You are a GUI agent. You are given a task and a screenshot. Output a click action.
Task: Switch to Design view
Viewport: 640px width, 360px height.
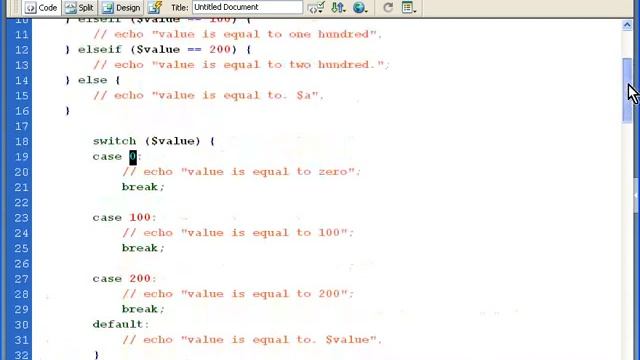(121, 7)
